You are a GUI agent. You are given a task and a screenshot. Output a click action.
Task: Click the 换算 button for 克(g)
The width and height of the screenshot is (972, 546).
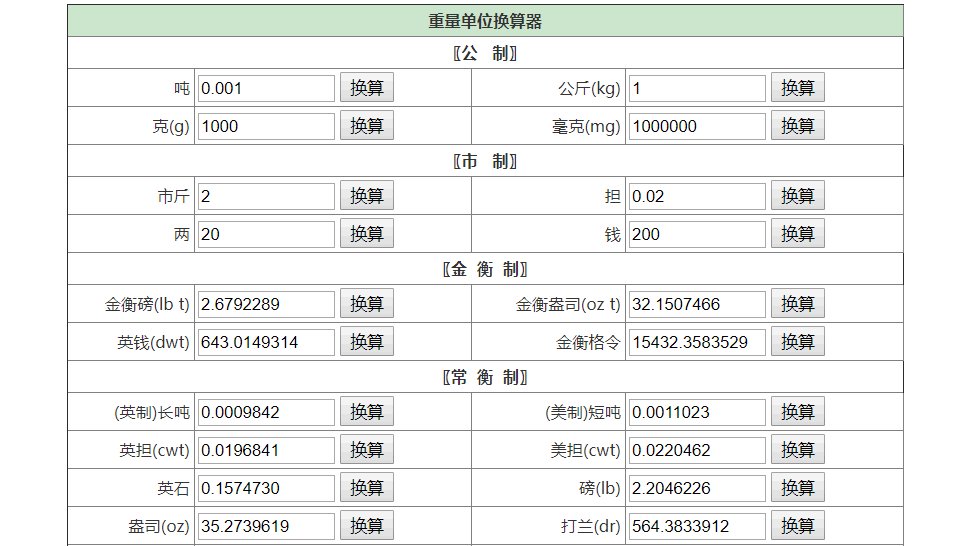click(x=366, y=126)
